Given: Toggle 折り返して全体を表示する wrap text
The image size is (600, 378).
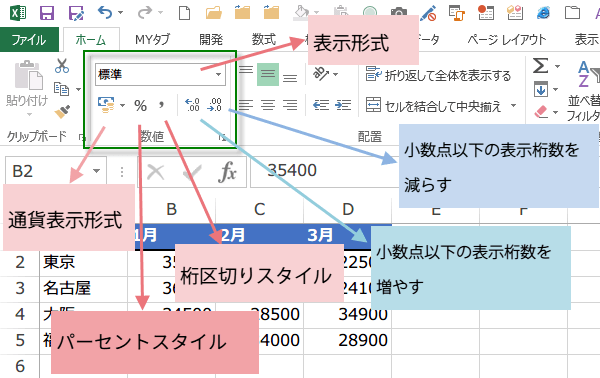Looking at the screenshot, I should (439, 75).
